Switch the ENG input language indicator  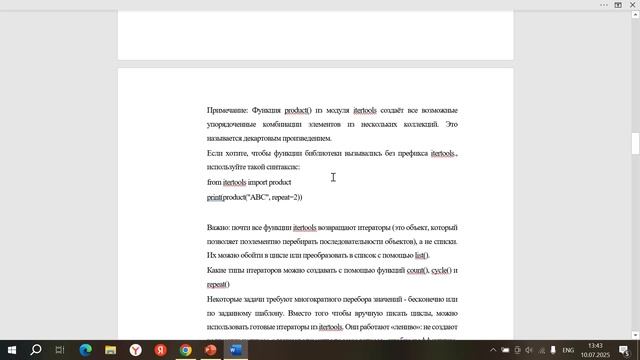pos(568,350)
